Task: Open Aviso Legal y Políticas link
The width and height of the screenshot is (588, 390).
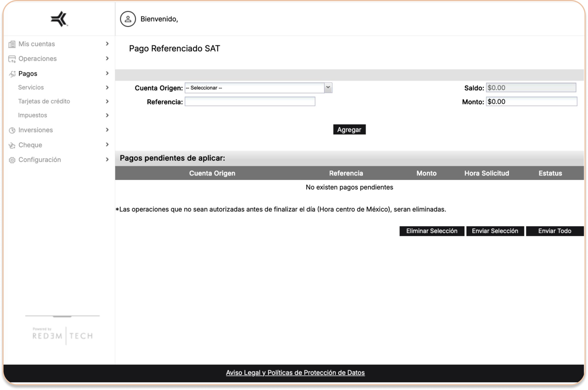Action: (x=295, y=373)
